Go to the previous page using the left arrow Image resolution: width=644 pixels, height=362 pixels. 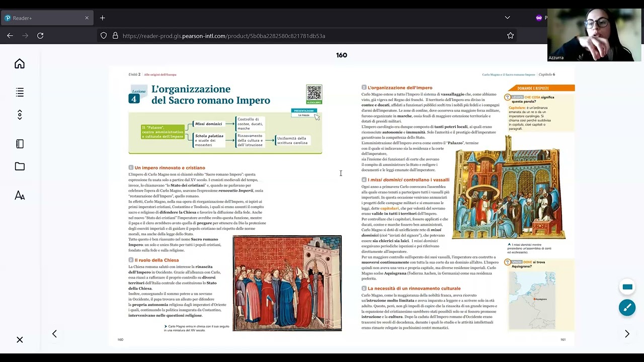pyautogui.click(x=54, y=334)
